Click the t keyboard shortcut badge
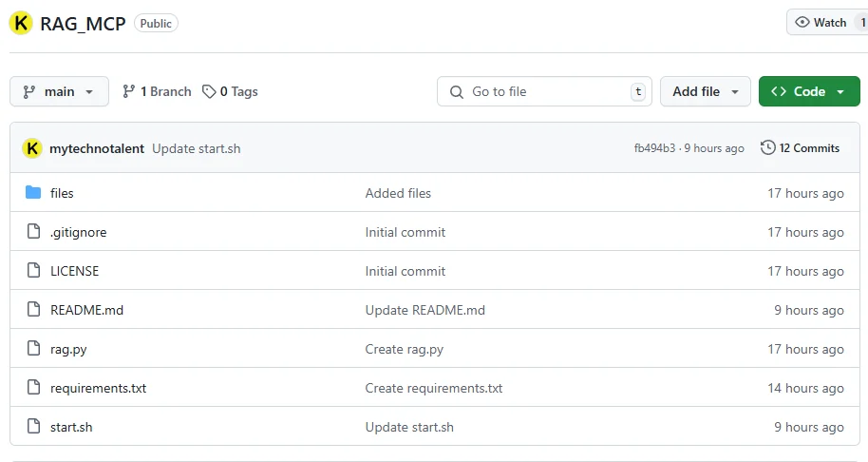The height and width of the screenshot is (462, 868). coord(638,91)
